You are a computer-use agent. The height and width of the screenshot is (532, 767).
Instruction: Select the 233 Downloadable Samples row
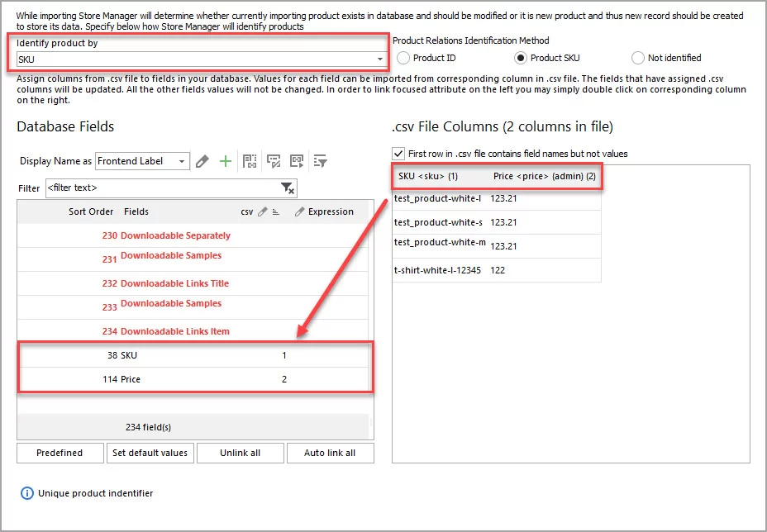pos(193,307)
